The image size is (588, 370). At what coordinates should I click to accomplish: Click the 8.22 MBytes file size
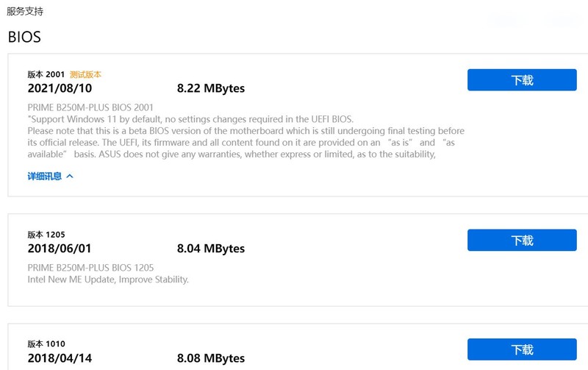coord(211,88)
